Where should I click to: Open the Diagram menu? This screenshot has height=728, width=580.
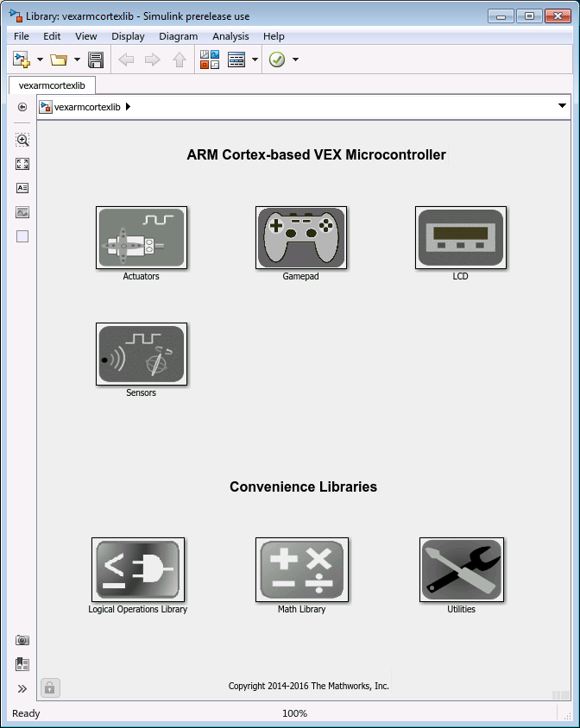[x=178, y=36]
